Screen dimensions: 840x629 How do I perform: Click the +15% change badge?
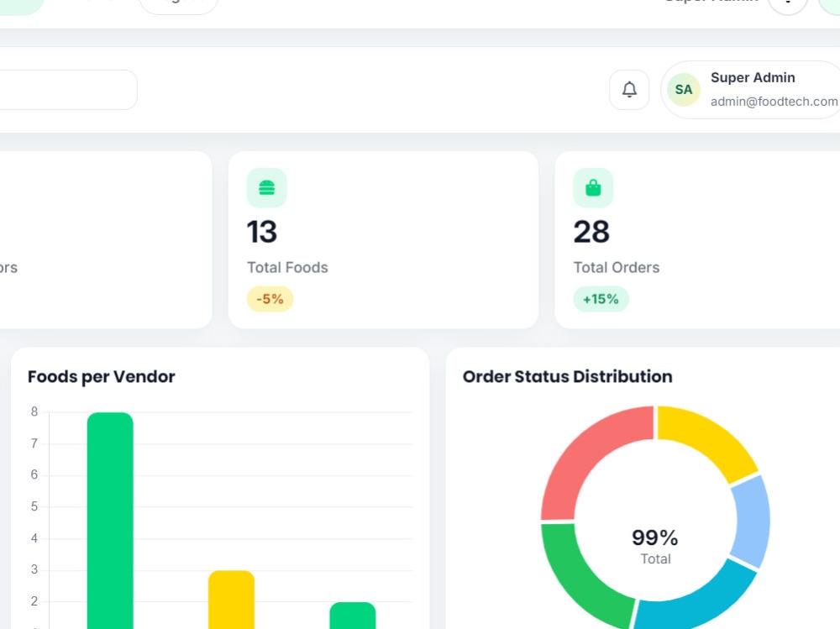point(601,299)
